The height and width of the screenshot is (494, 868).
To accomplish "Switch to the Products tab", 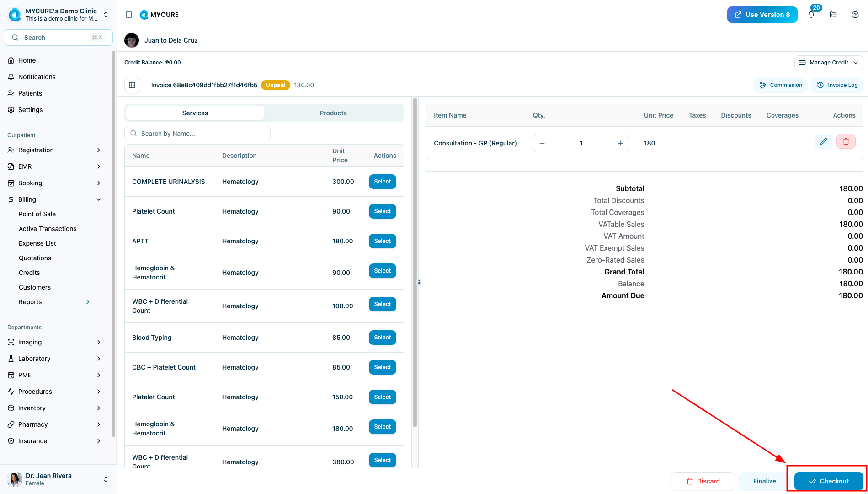I will [x=333, y=113].
